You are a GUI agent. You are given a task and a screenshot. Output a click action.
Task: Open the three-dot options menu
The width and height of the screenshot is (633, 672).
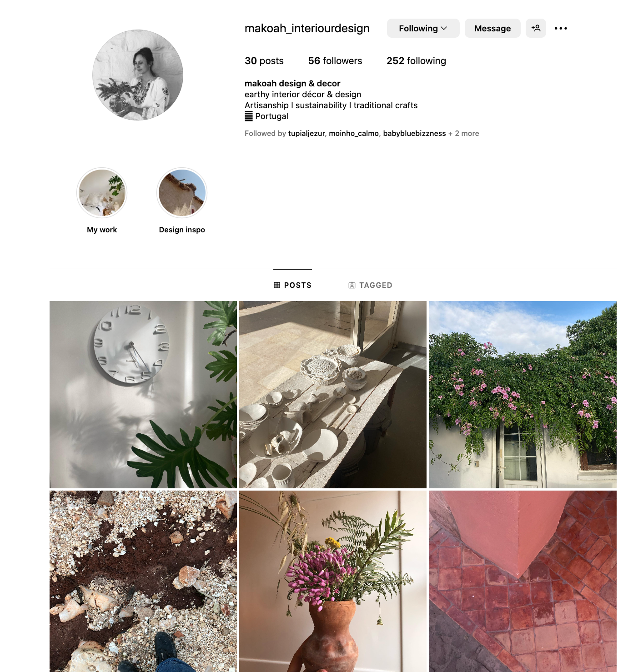[561, 28]
